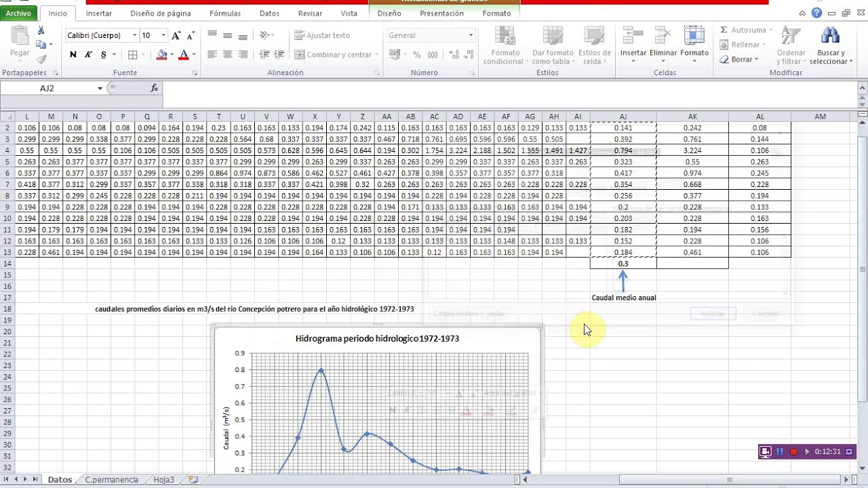Click Combinar y centrar button
Screen dimensions: 868x488
[333, 54]
